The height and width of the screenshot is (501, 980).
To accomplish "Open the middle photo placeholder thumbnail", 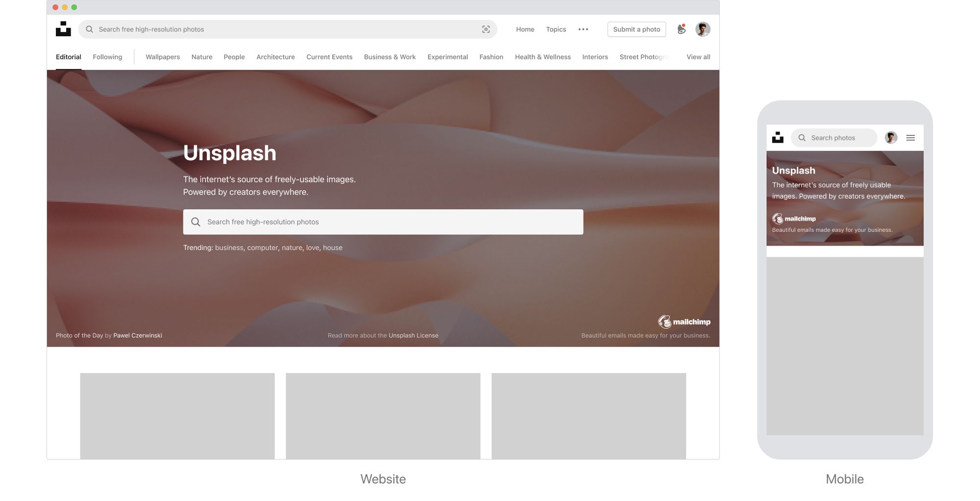I will pos(383,416).
